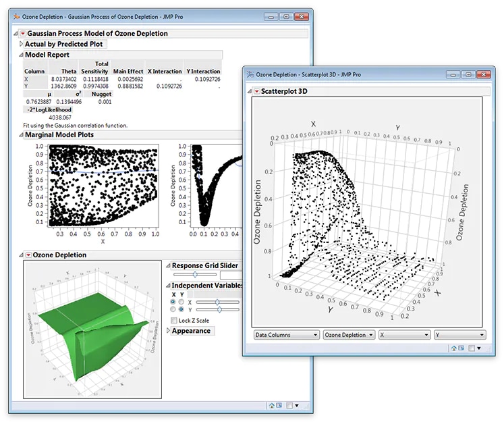Open Y axis column dropdown
The height and width of the screenshot is (422, 504).
pyautogui.click(x=460, y=335)
